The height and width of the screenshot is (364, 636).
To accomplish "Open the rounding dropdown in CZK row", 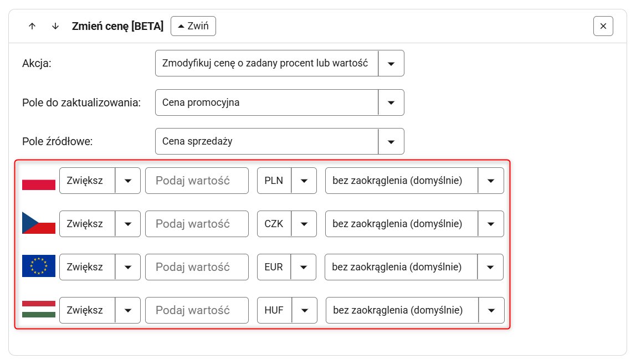I will click(x=414, y=224).
